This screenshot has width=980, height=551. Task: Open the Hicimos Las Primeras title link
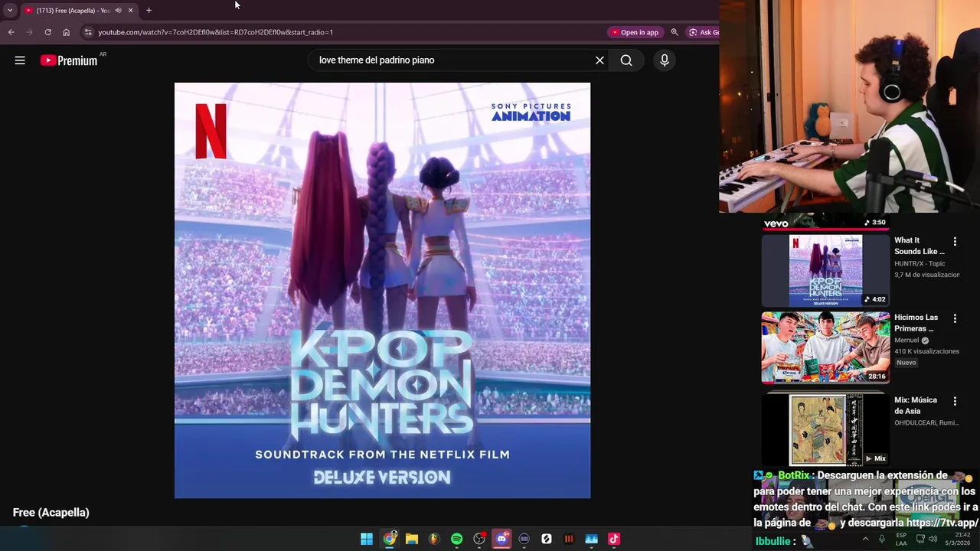[916, 323]
